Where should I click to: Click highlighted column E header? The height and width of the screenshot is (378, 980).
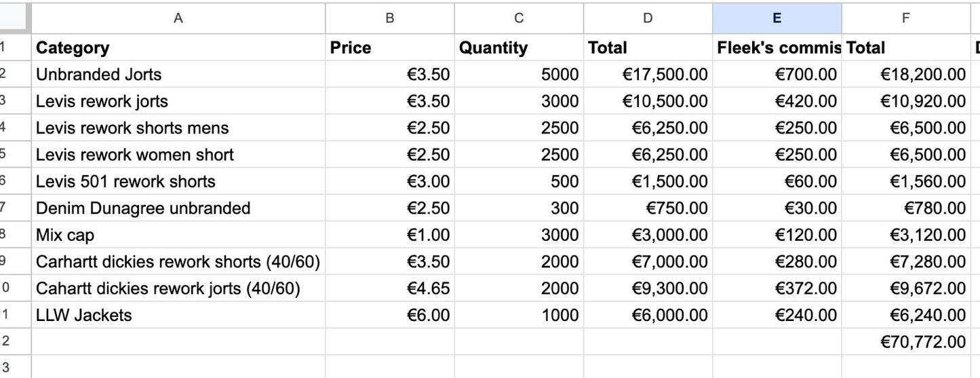click(777, 18)
